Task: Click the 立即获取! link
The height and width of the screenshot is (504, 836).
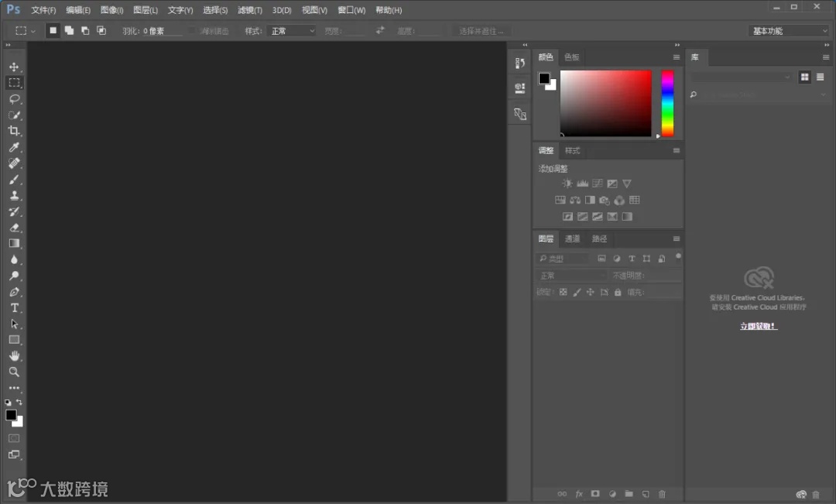Action: pyautogui.click(x=759, y=326)
